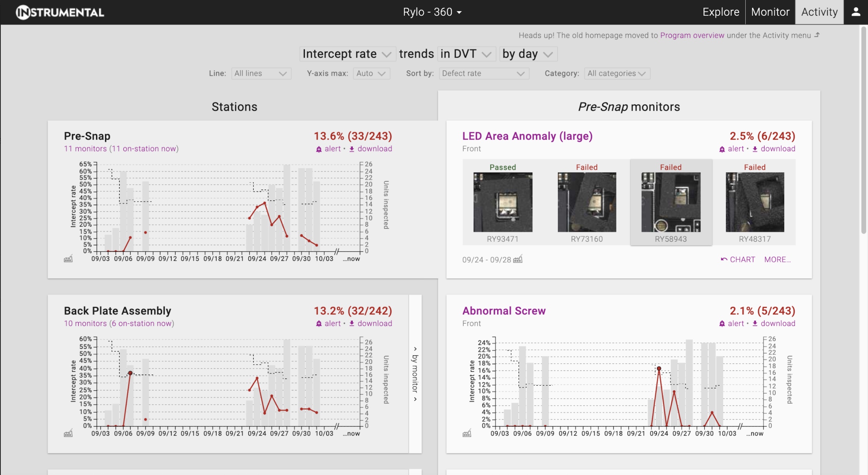
Task: Click Pre-Snap download arrow icon
Action: 352,149
